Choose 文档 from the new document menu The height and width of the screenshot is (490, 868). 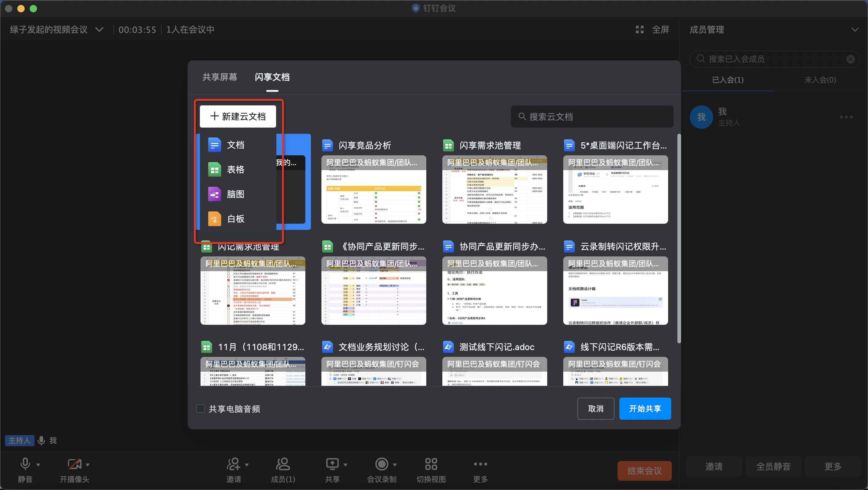(238, 145)
